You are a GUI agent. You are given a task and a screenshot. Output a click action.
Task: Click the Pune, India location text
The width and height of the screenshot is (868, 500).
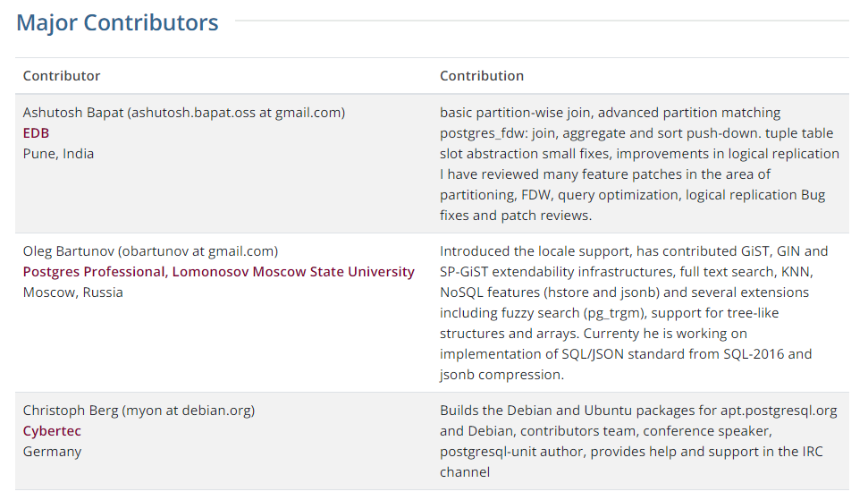pyautogui.click(x=58, y=153)
